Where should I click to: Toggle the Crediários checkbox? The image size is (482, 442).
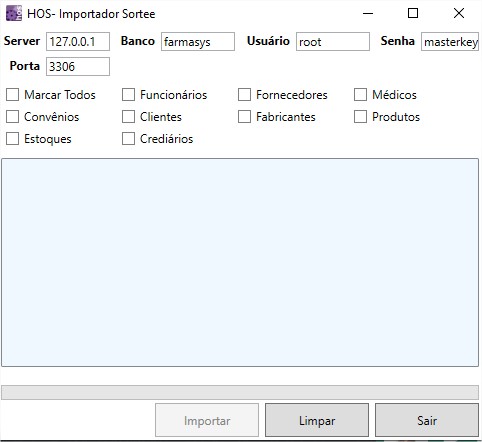coord(128,139)
